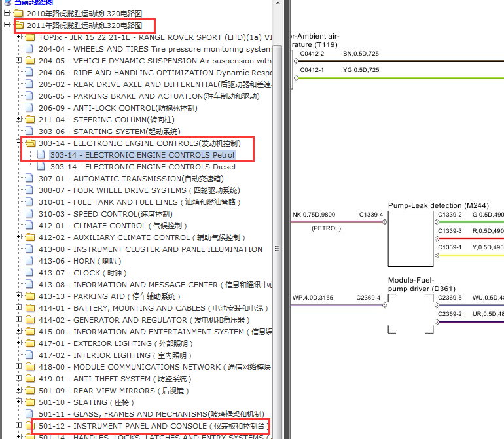Click document icon for 412-01 Climate Control
504x439 pixels.
(29, 225)
